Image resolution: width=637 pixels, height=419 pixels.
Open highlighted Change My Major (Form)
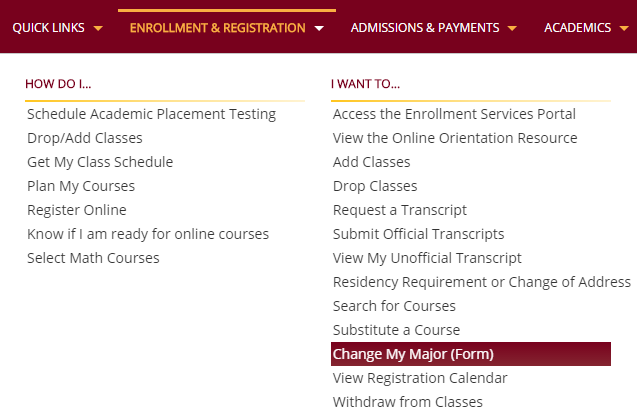471,354
